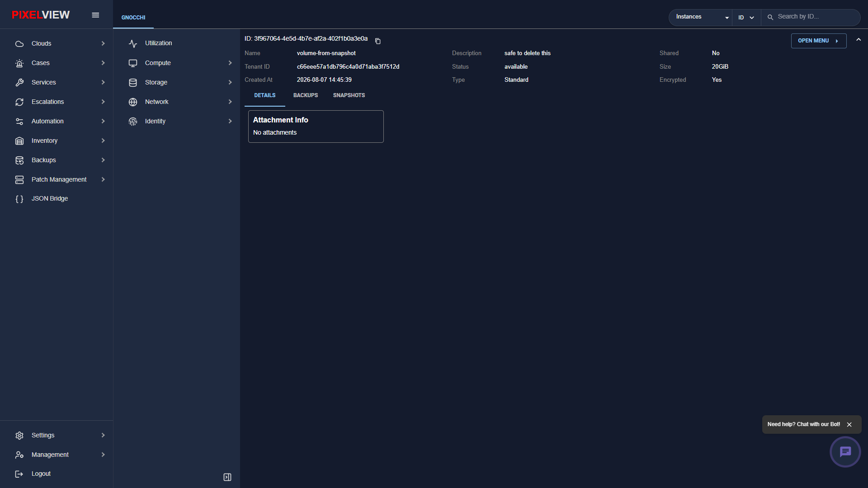Open the ID search-type dropdown

pyautogui.click(x=746, y=17)
